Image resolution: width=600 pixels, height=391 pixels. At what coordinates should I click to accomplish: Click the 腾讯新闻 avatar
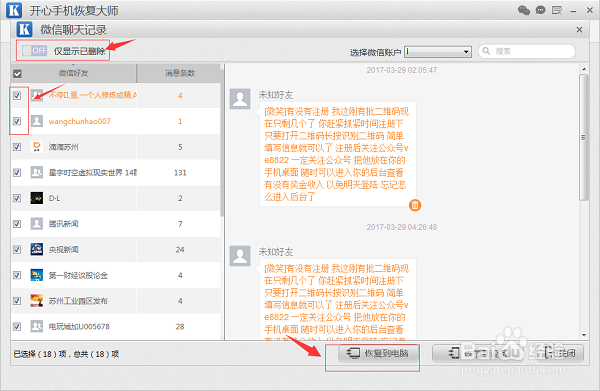(37, 224)
